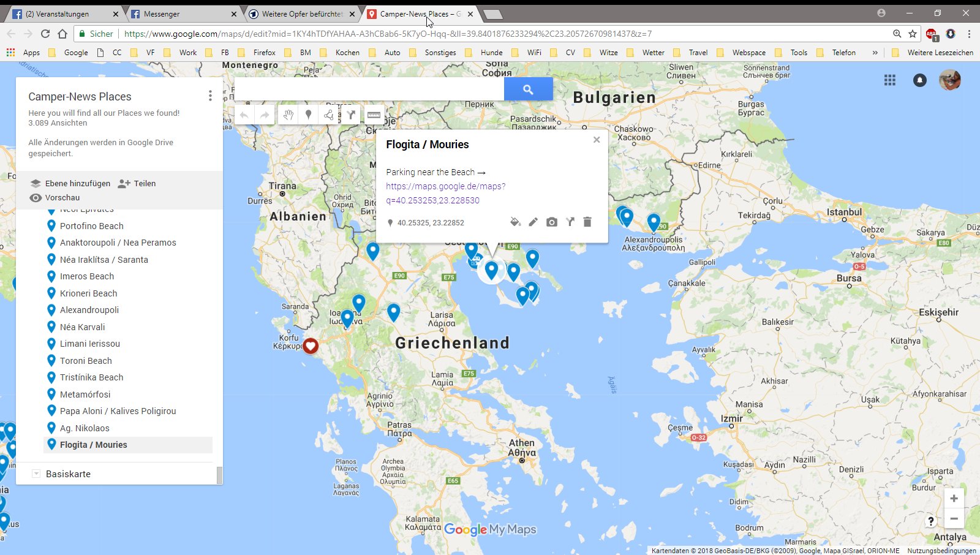
Task: Switch to the Messenger browser tab
Action: coord(184,13)
